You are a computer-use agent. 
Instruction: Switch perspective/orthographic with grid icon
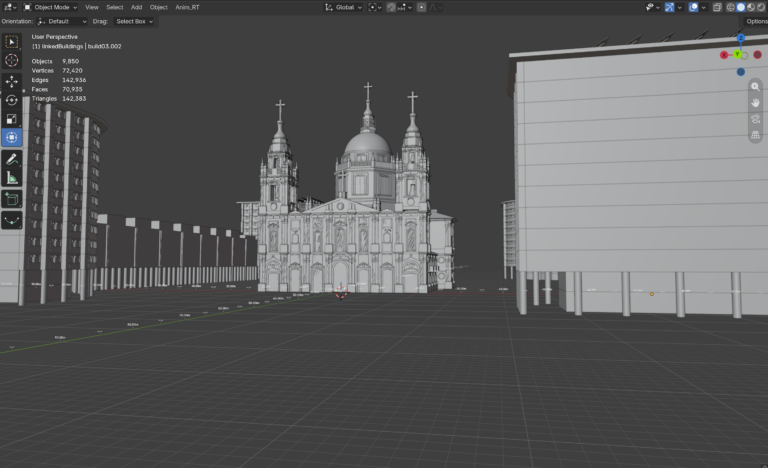point(755,134)
